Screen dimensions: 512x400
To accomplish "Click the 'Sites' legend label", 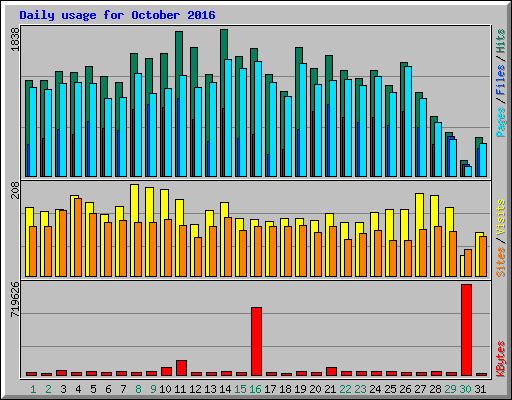I will (x=500, y=262).
